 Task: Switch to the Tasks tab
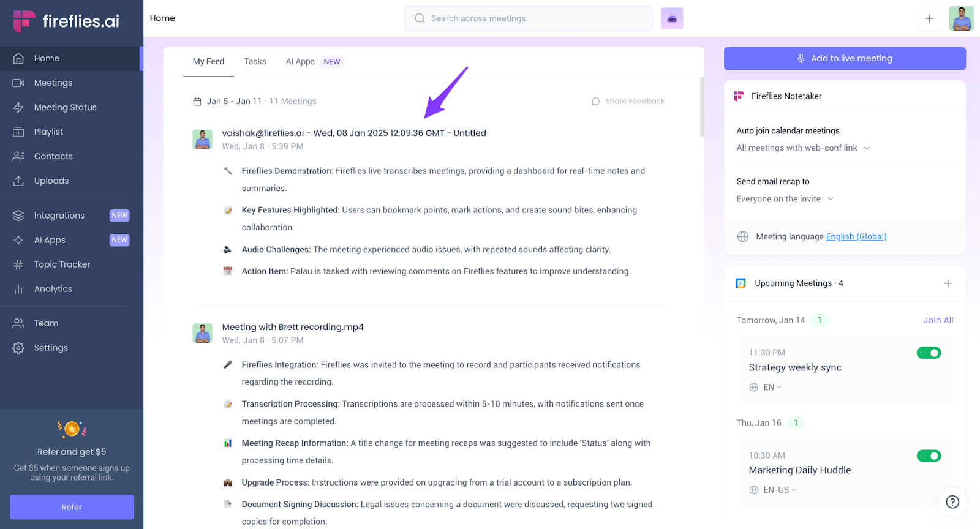255,61
